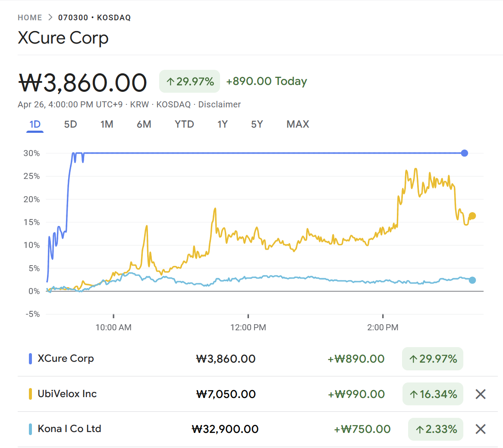Click XCure Corp blue color indicator

30,359
